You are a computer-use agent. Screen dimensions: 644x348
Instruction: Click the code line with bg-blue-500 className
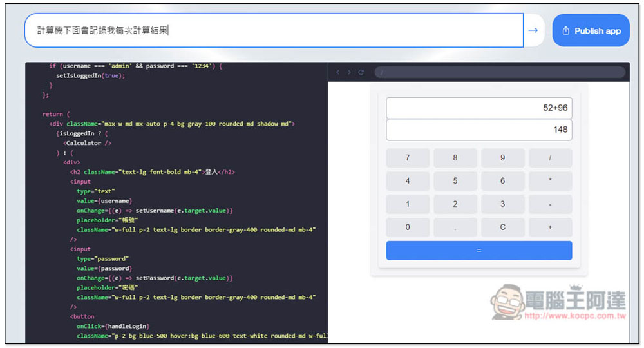202,336
